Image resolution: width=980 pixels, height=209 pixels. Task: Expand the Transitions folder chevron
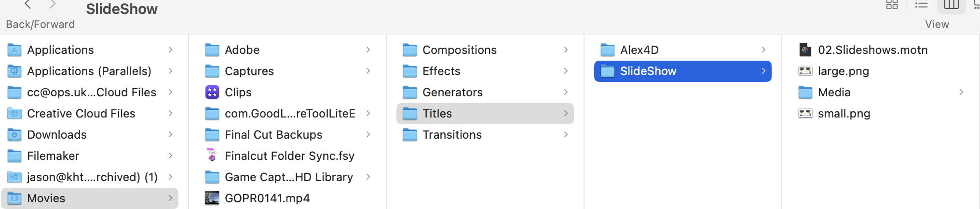coord(565,134)
